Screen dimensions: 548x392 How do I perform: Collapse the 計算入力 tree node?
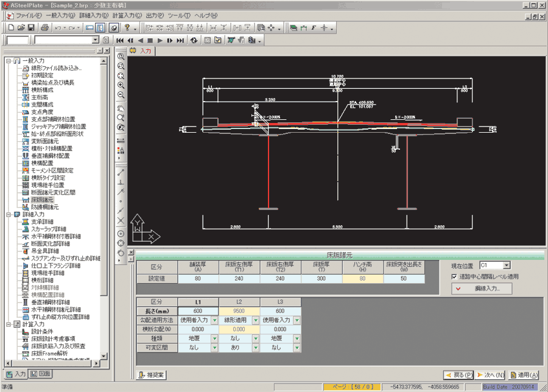click(9, 324)
